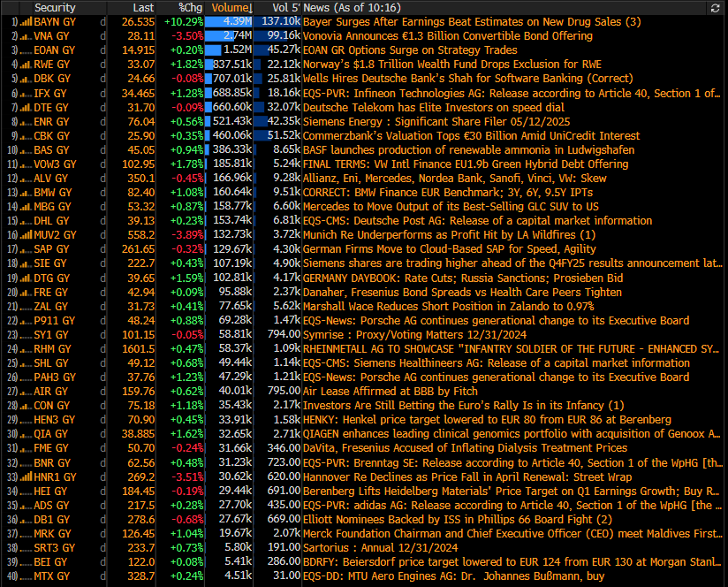Open DaVita, Fresenius dialysis prices headline
Image resolution: width=728 pixels, height=587 pixels.
[x=466, y=448]
